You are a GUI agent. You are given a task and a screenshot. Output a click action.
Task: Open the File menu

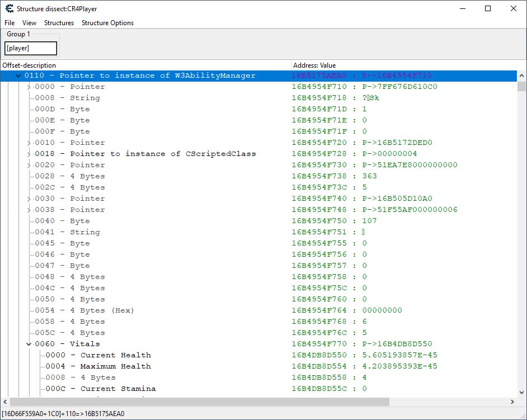[x=10, y=23]
